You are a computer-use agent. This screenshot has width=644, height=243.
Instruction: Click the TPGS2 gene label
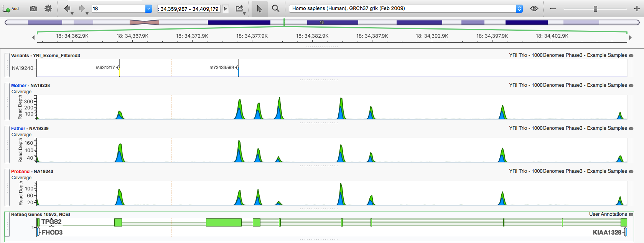coord(51,222)
